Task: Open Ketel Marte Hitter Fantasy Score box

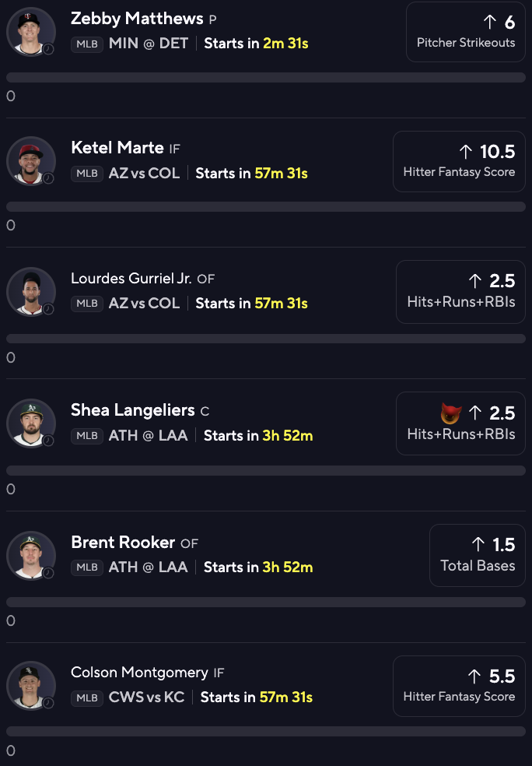Action: click(459, 161)
